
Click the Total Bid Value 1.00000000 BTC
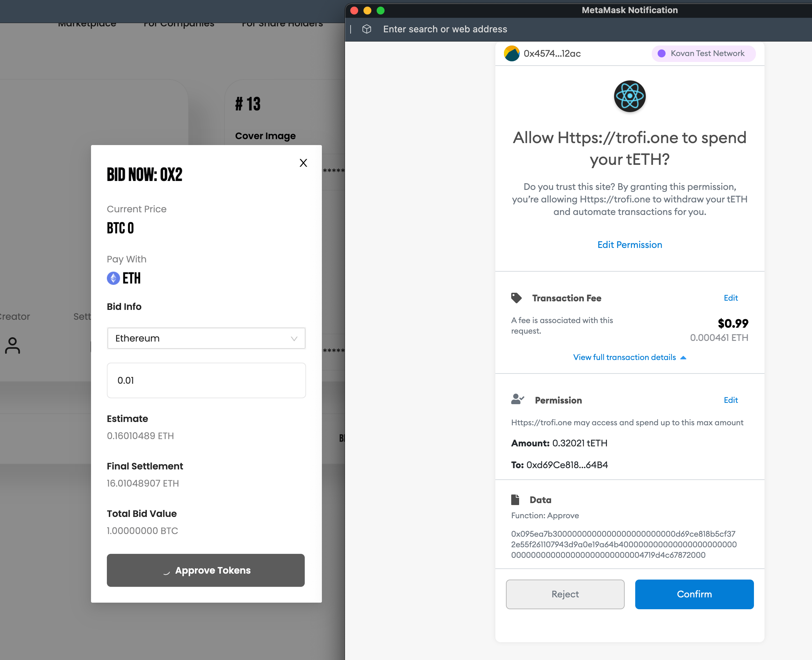pos(142,531)
